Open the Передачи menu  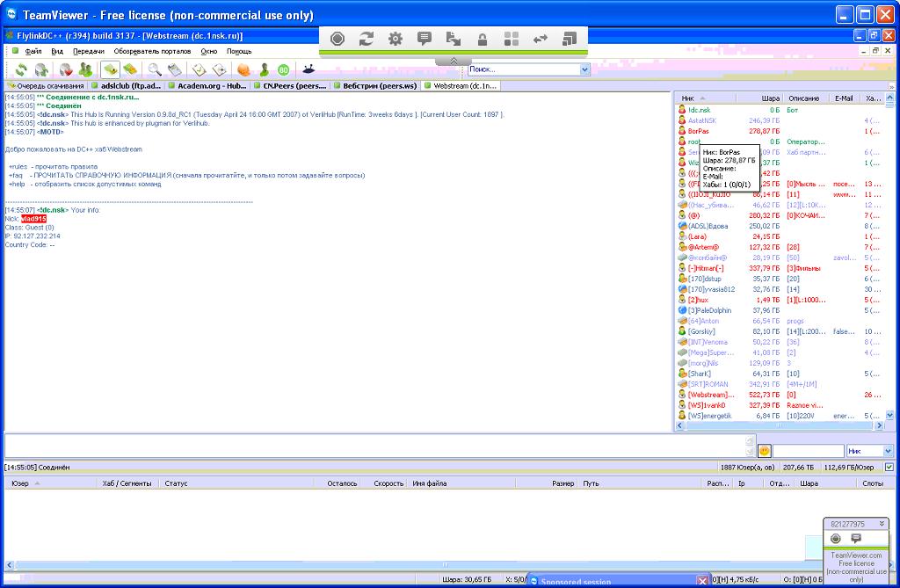89,51
